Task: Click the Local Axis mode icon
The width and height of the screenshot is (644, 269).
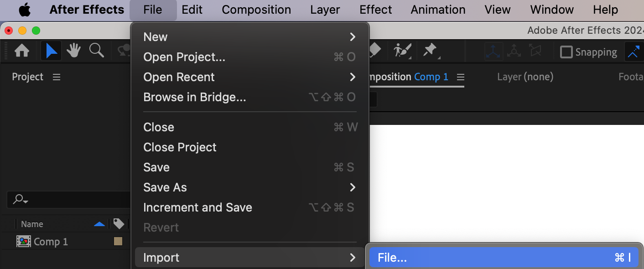Action: pos(493,51)
